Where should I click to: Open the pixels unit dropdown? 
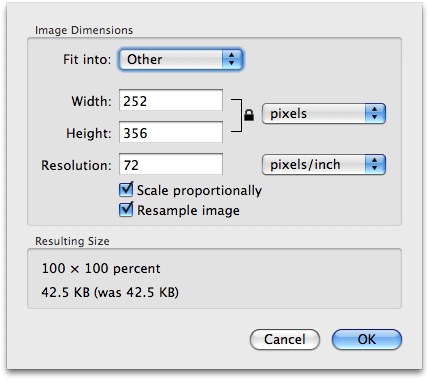point(324,114)
